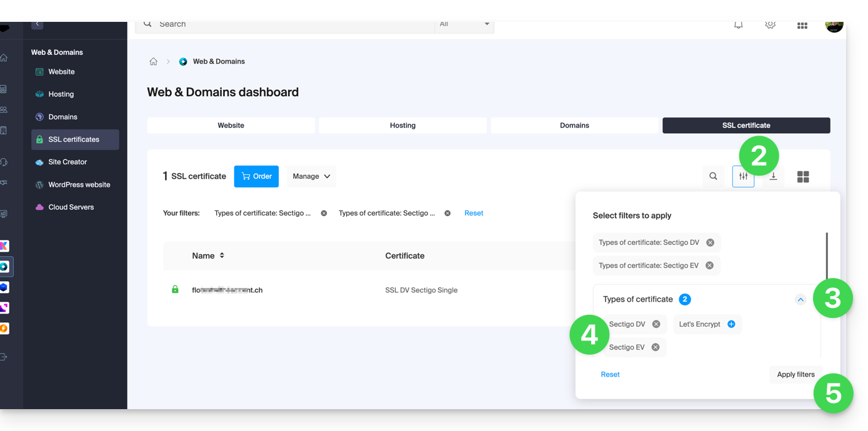Image resolution: width=868 pixels, height=431 pixels.
Task: Open notifications bell icon
Action: (739, 25)
